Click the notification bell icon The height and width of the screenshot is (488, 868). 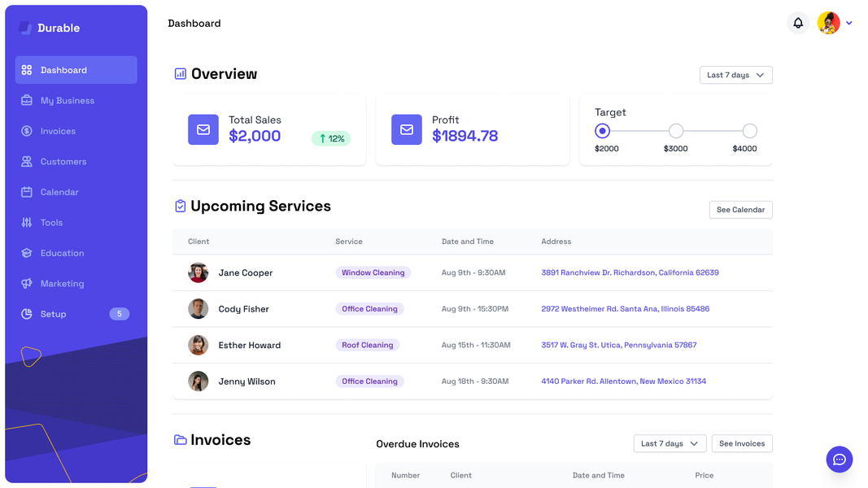(798, 24)
